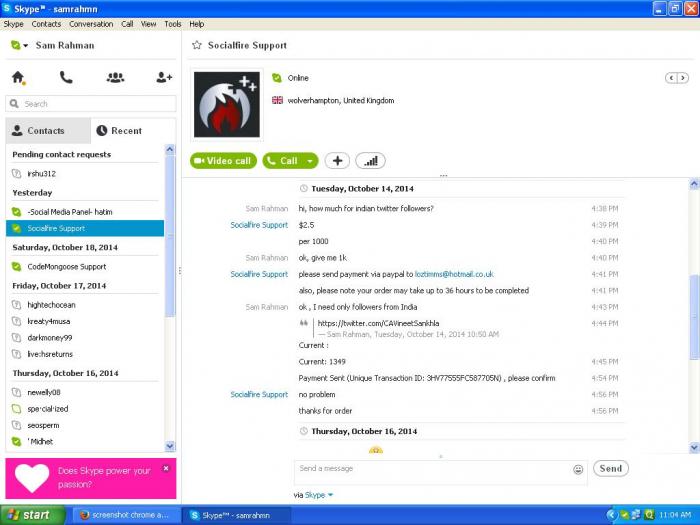Click the plus add-people button
This screenshot has height=525, width=700.
[x=337, y=161]
